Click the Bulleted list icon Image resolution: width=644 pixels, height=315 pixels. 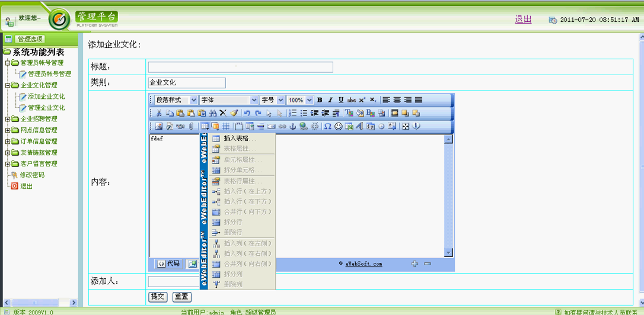304,112
